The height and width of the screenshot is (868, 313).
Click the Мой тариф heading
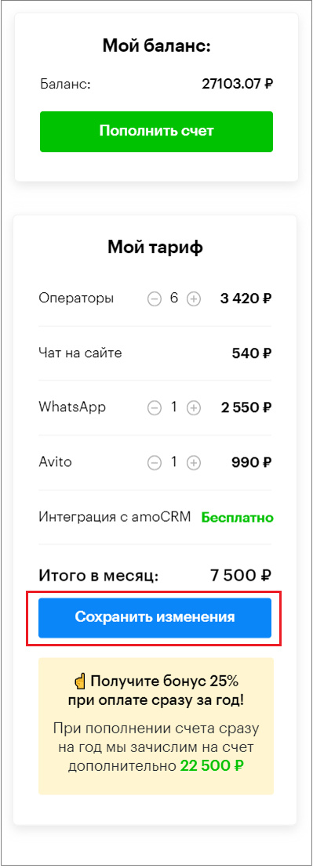pos(155,248)
